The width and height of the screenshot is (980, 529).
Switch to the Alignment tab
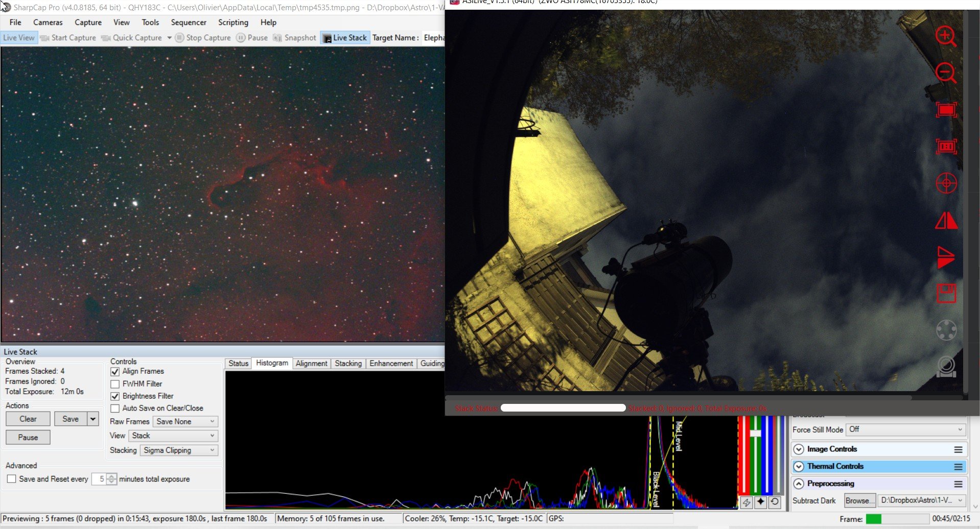(x=311, y=364)
